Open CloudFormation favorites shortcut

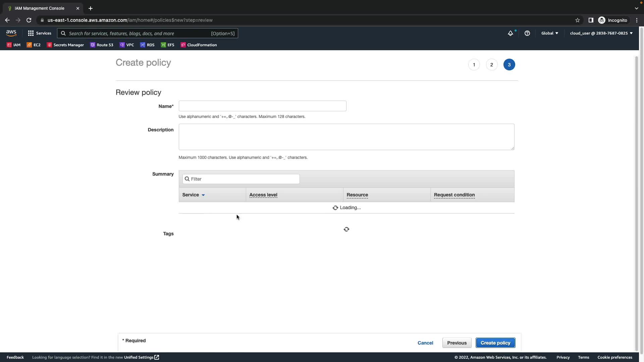(199, 45)
